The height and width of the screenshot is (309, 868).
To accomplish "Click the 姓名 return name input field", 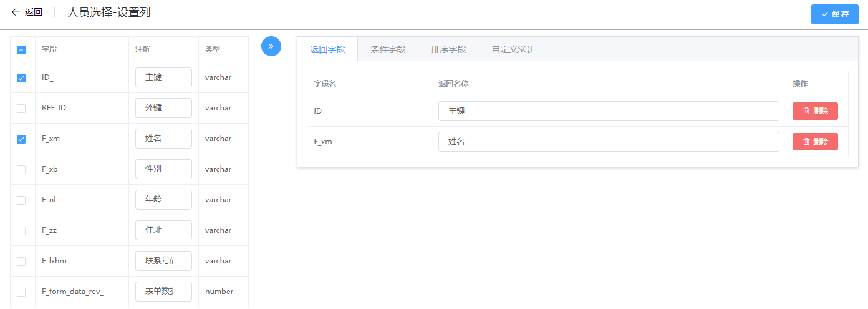I will (x=608, y=142).
